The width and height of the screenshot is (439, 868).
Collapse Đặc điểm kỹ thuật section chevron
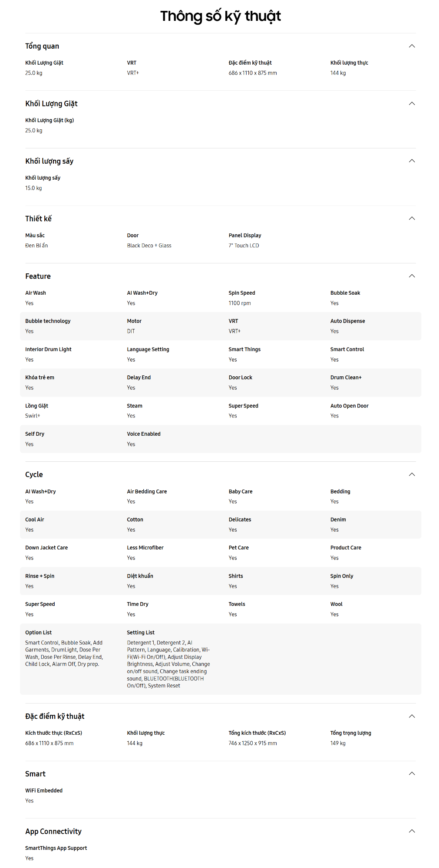[412, 716]
